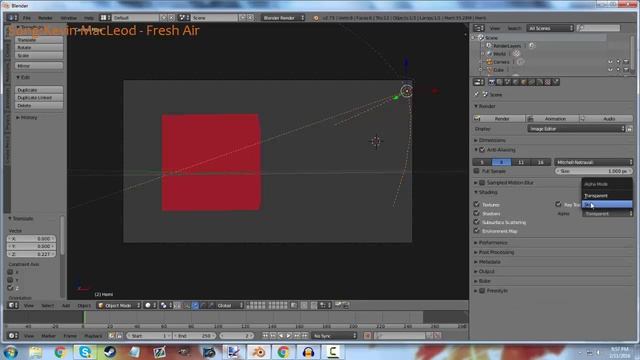Click the Play animation button in timeline
The height and width of the screenshot is (360, 640).
point(289,336)
